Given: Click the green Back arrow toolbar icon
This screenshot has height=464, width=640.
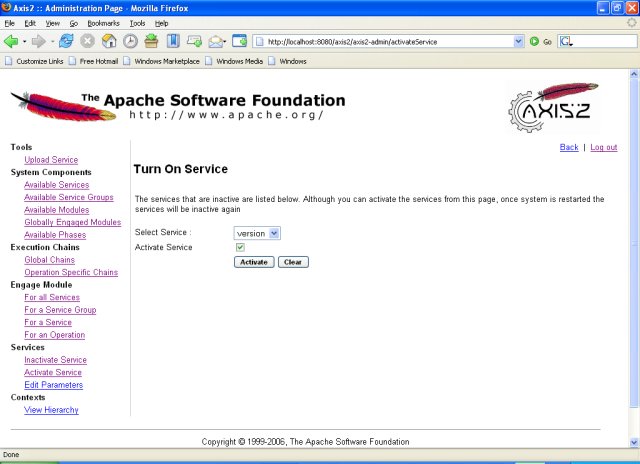Looking at the screenshot, I should pyautogui.click(x=11, y=41).
